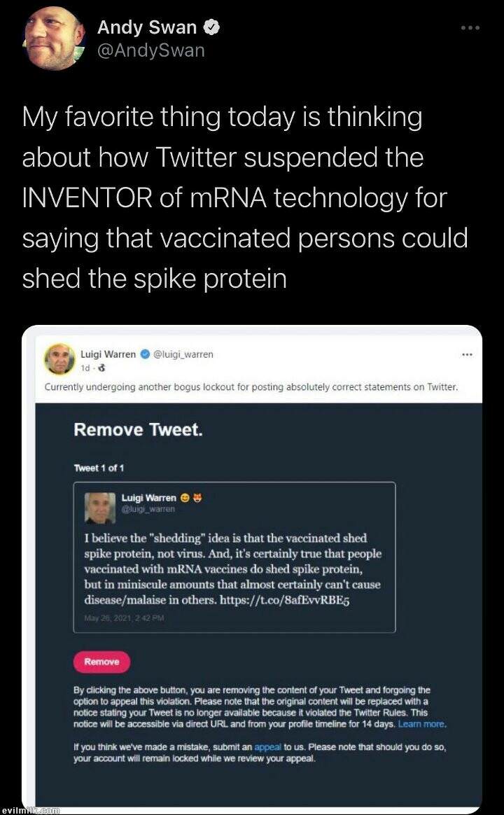Screen dimensions: 504x815
Task: Open the Learn more link
Action: tap(421, 724)
